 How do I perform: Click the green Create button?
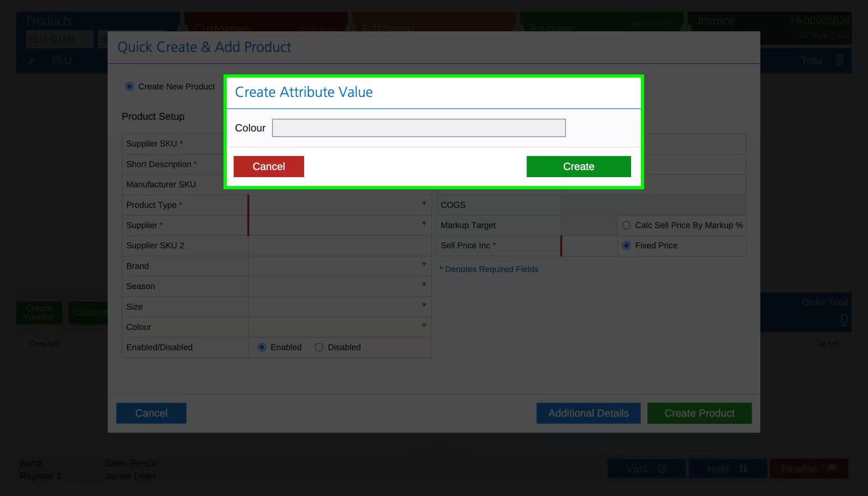click(578, 166)
